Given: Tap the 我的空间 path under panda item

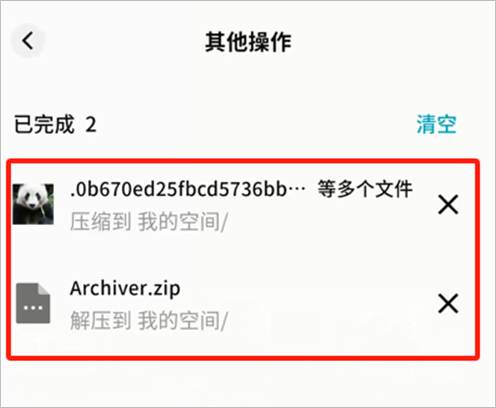Looking at the screenshot, I should [179, 221].
